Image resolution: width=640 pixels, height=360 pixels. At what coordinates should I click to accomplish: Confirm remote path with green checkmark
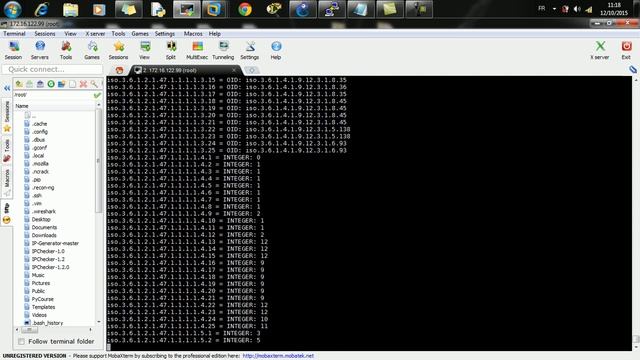pyautogui.click(x=97, y=95)
